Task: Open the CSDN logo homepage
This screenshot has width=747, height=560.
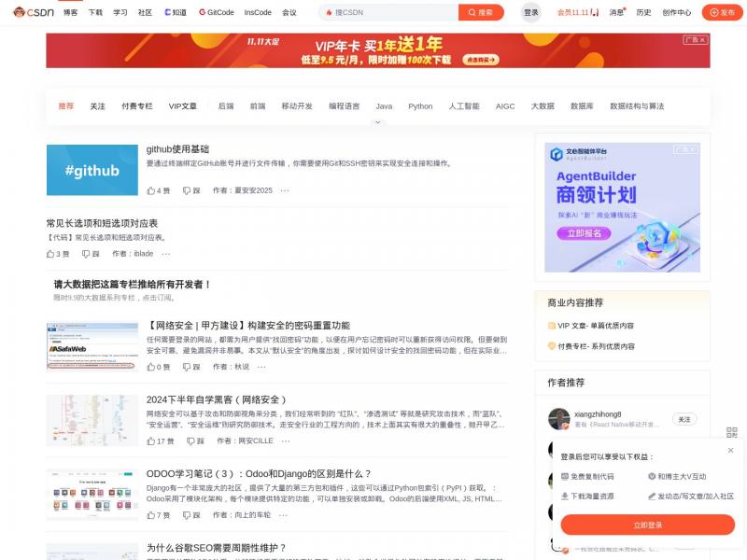Action: point(34,12)
